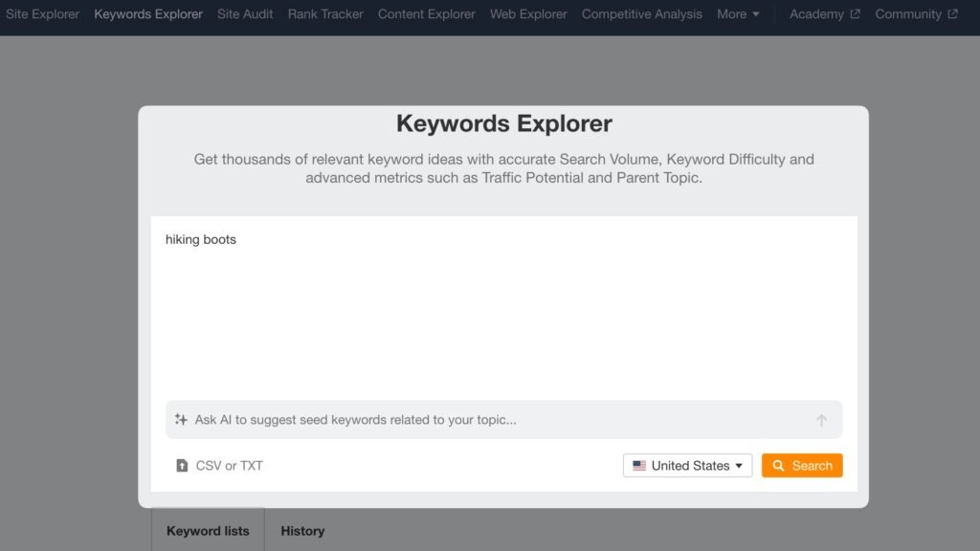Open the Rank Tracker tool
Image resolution: width=980 pixels, height=551 pixels.
click(x=325, y=13)
